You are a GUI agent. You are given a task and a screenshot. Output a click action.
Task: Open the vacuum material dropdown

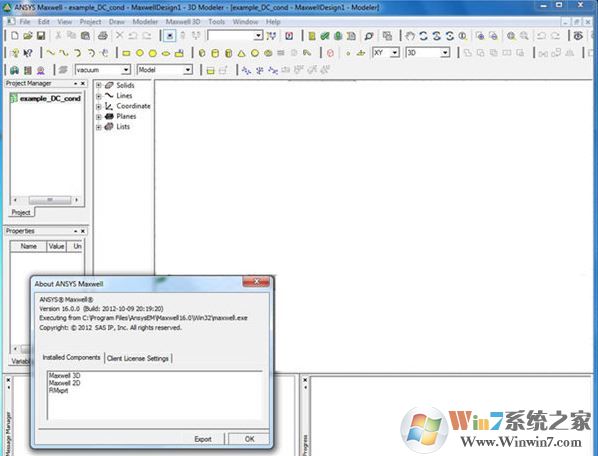(x=126, y=70)
